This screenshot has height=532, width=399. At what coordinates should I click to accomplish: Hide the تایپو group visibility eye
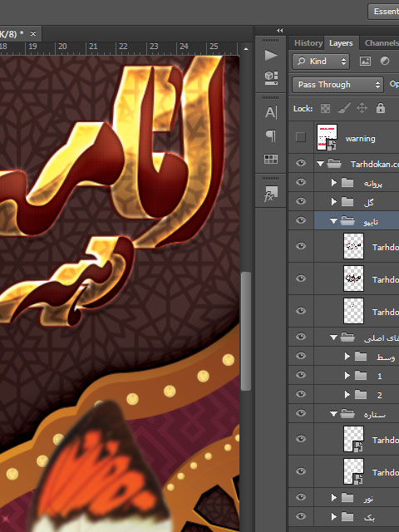pyautogui.click(x=301, y=220)
